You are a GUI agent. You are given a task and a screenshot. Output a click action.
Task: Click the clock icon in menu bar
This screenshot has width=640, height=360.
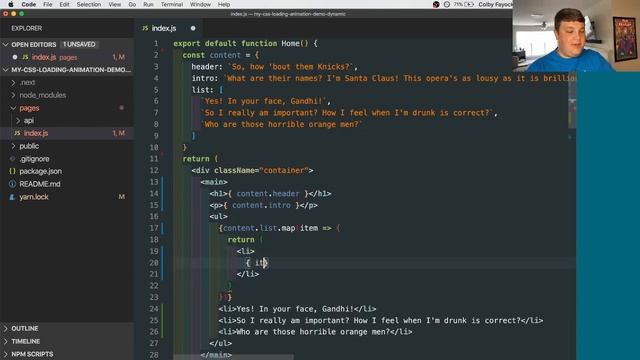click(x=447, y=4)
